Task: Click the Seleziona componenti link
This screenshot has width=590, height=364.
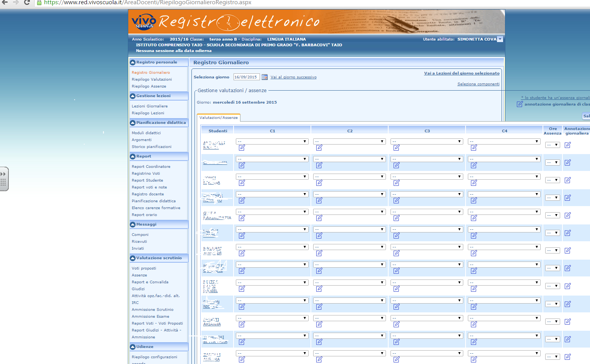Action: [479, 84]
